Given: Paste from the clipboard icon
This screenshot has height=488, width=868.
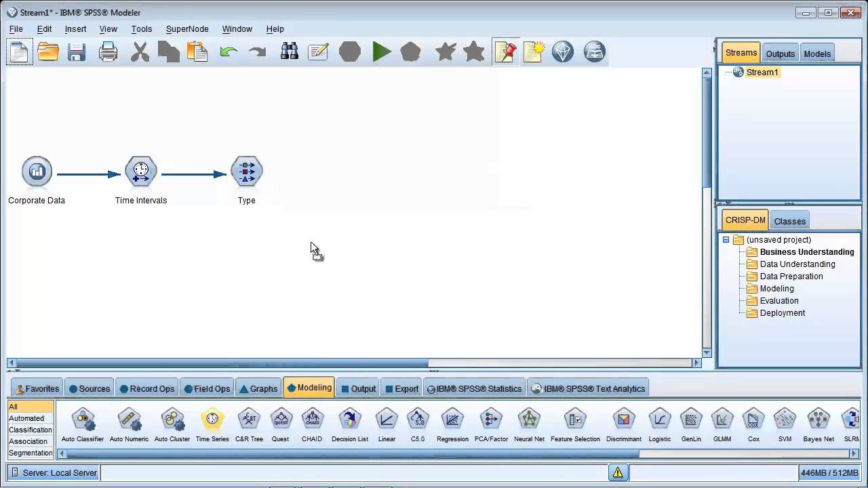Looking at the screenshot, I should click(197, 52).
